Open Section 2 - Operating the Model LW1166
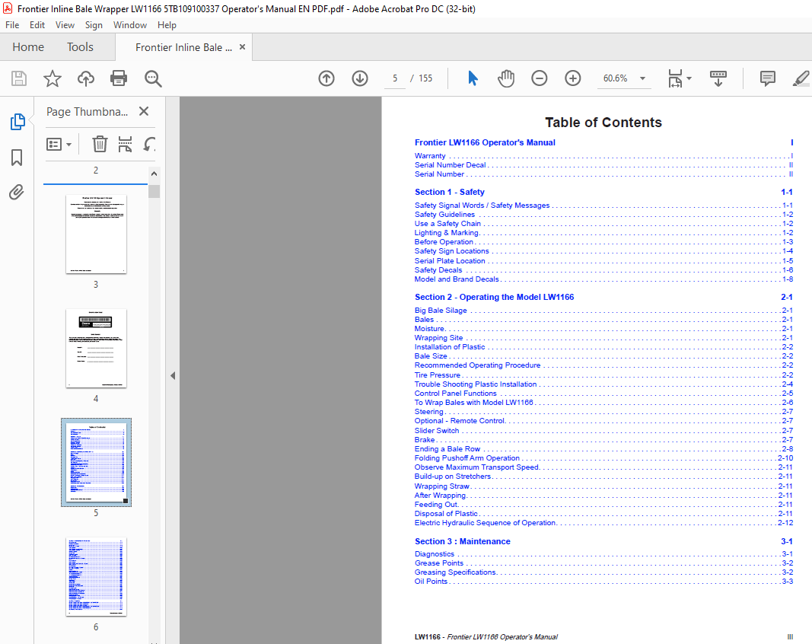Image resolution: width=812 pixels, height=644 pixels. click(x=494, y=297)
